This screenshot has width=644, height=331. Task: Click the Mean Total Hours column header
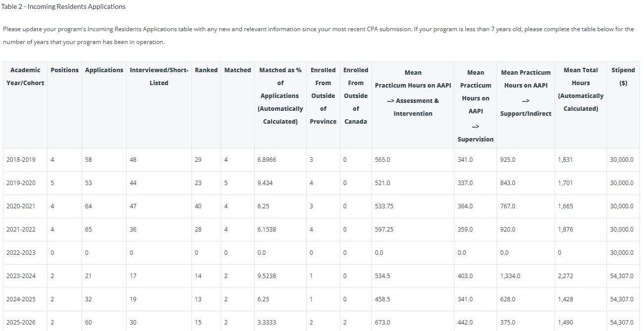[x=580, y=90]
